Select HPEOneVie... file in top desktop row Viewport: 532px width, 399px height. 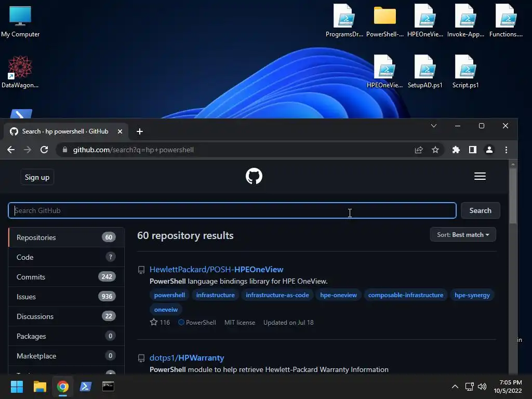425,21
